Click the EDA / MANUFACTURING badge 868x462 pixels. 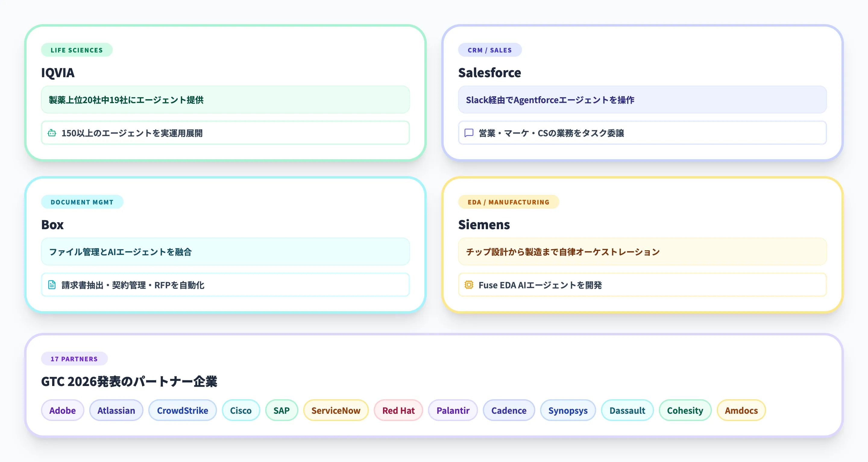click(x=508, y=202)
